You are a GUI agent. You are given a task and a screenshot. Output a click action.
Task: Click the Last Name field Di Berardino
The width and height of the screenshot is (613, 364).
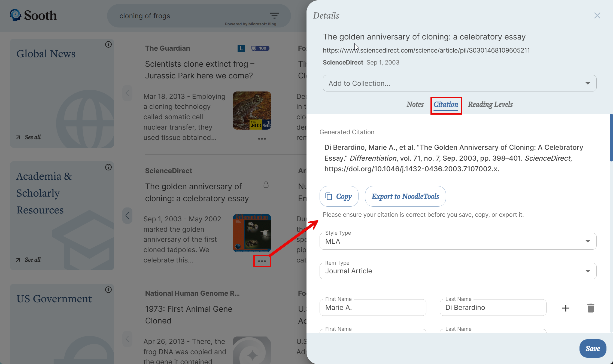(x=493, y=308)
